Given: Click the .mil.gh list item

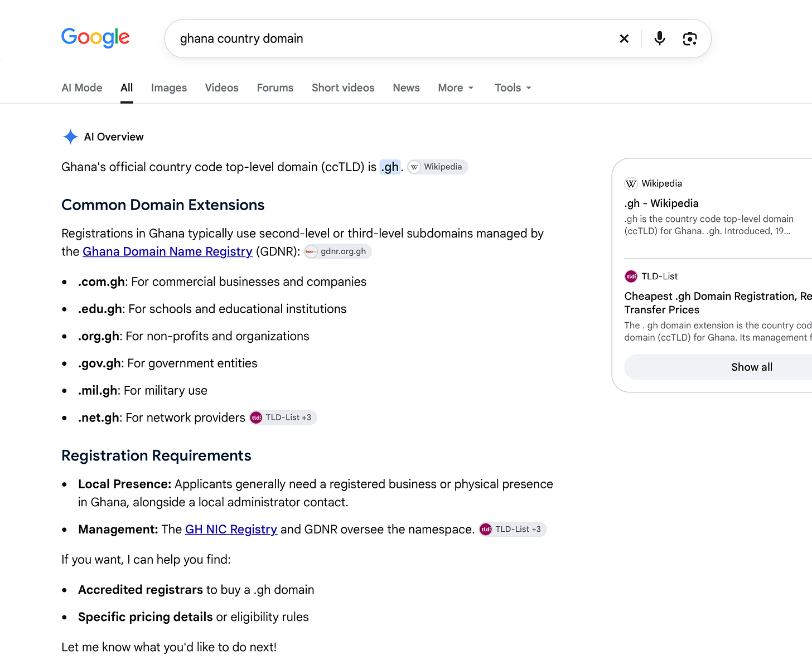Looking at the screenshot, I should coord(142,391).
